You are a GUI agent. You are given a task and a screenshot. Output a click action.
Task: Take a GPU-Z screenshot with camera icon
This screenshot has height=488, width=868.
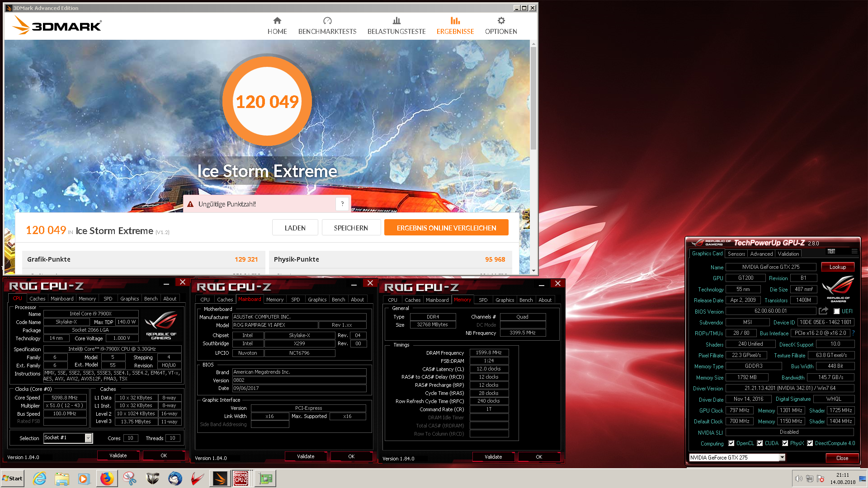[x=831, y=251]
